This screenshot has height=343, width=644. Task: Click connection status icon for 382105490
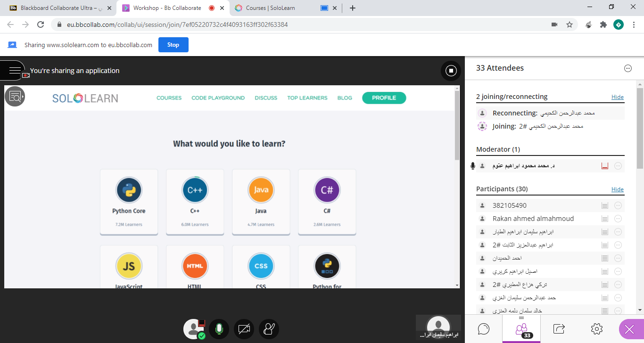605,205
